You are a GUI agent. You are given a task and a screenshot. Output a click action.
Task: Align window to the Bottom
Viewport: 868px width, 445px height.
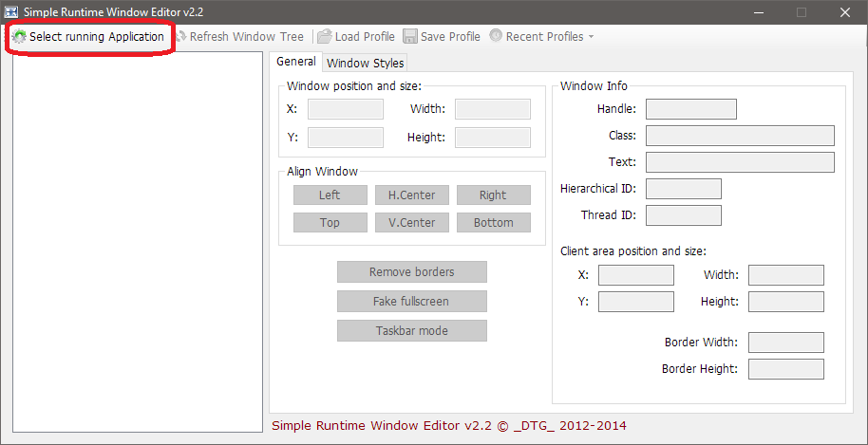pyautogui.click(x=493, y=223)
